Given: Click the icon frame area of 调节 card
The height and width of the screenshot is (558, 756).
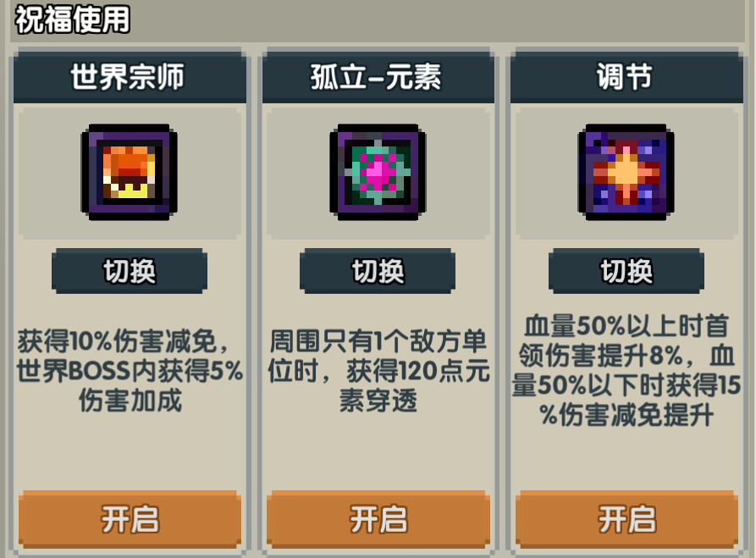Looking at the screenshot, I should (626, 174).
